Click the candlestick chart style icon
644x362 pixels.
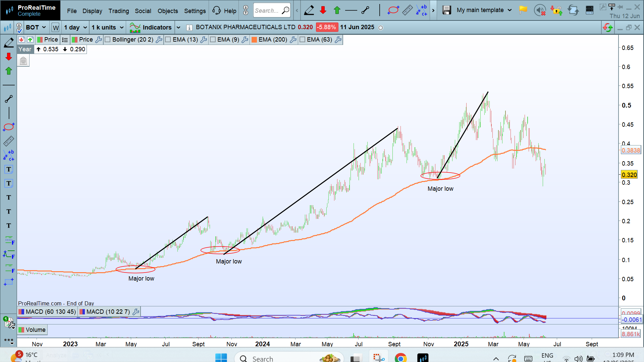[x=7, y=27]
